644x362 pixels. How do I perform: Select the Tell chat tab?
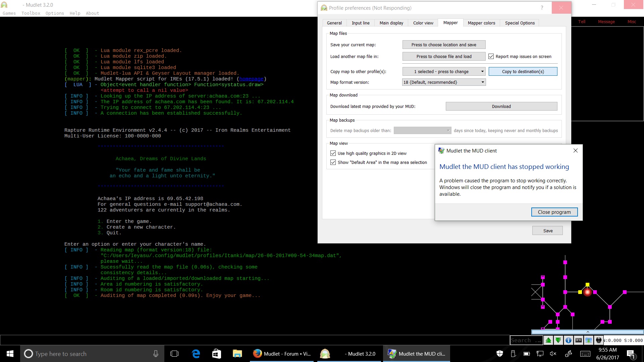pyautogui.click(x=582, y=21)
